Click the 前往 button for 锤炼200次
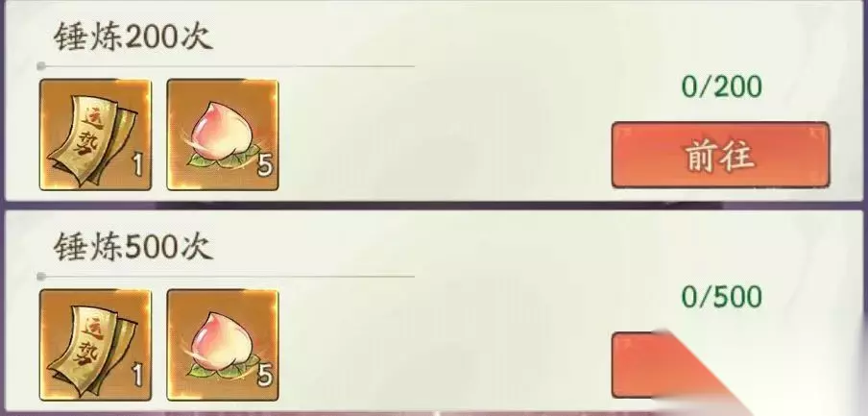 pyautogui.click(x=720, y=155)
